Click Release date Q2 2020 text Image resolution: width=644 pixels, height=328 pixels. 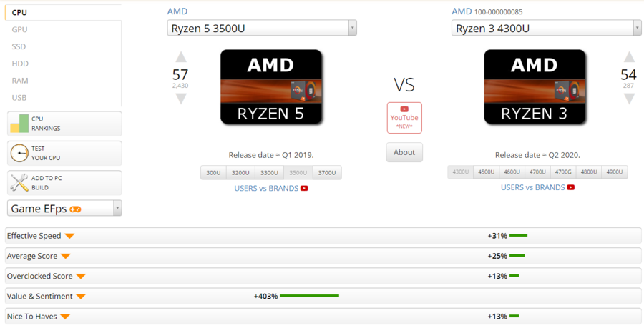[537, 155]
